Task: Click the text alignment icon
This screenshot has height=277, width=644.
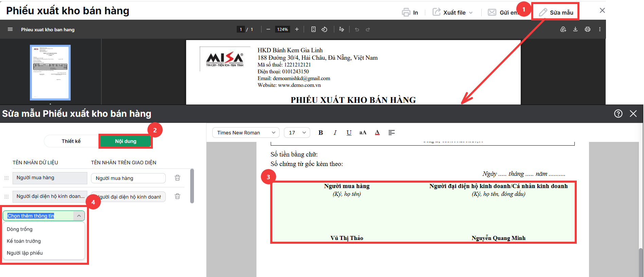Action: (x=392, y=132)
